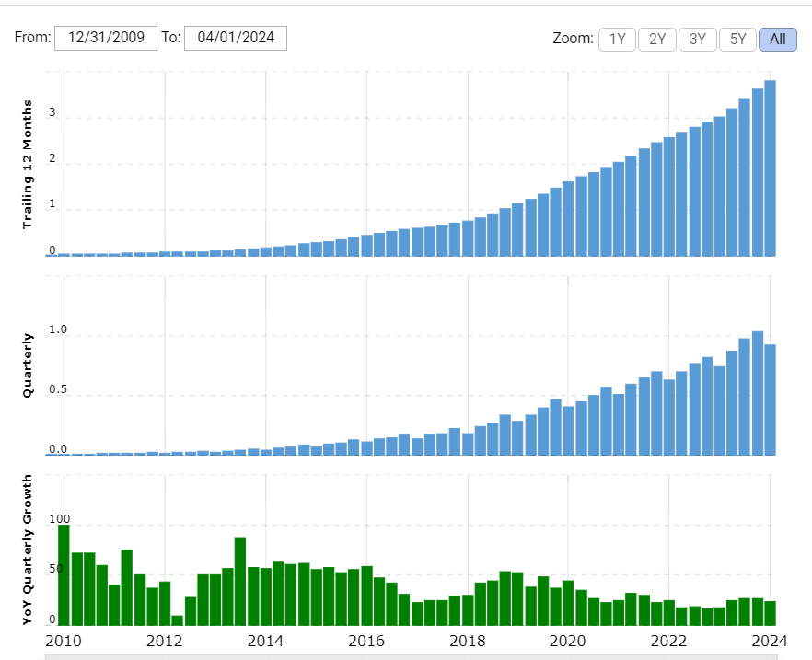Click the Zoom: label
The width and height of the screenshot is (812, 660).
[573, 39]
